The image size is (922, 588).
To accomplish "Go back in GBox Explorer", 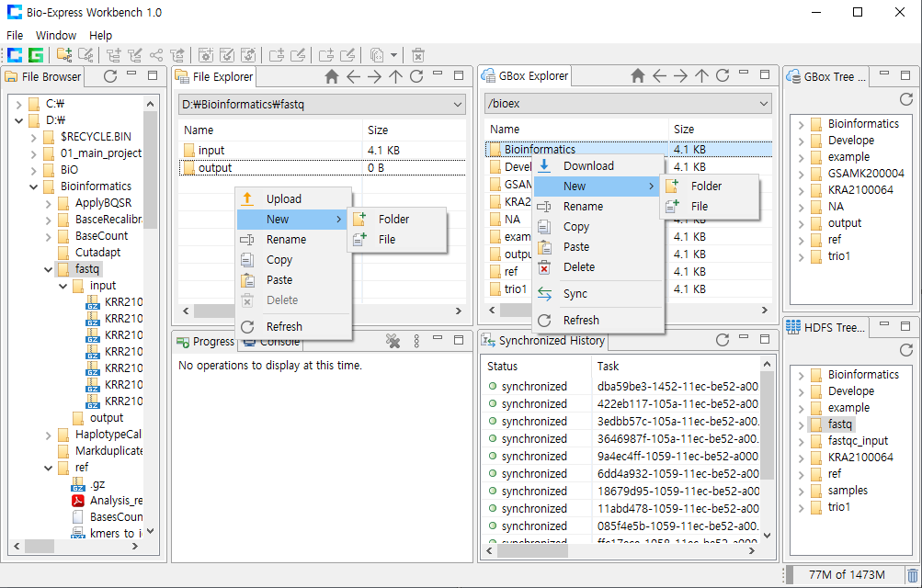I will [x=660, y=75].
